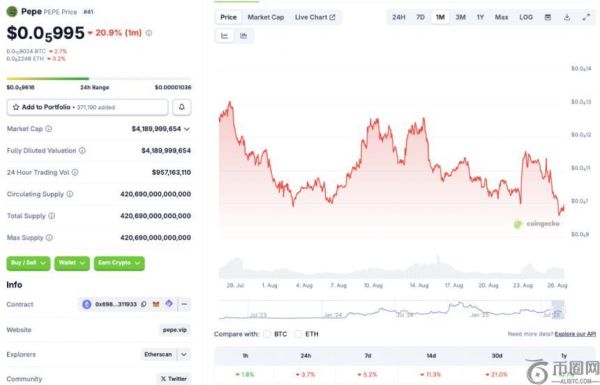The width and height of the screenshot is (600, 385).
Task: Switch to candlestick chart icon
Action: [x=243, y=36]
